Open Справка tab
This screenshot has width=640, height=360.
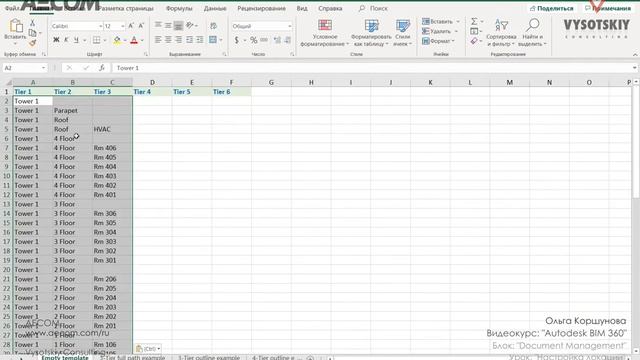tap(330, 8)
